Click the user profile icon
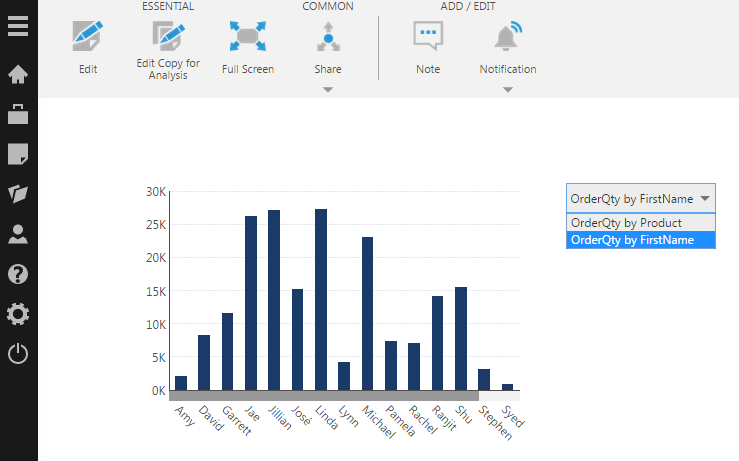The width and height of the screenshot is (739, 461). 18,235
